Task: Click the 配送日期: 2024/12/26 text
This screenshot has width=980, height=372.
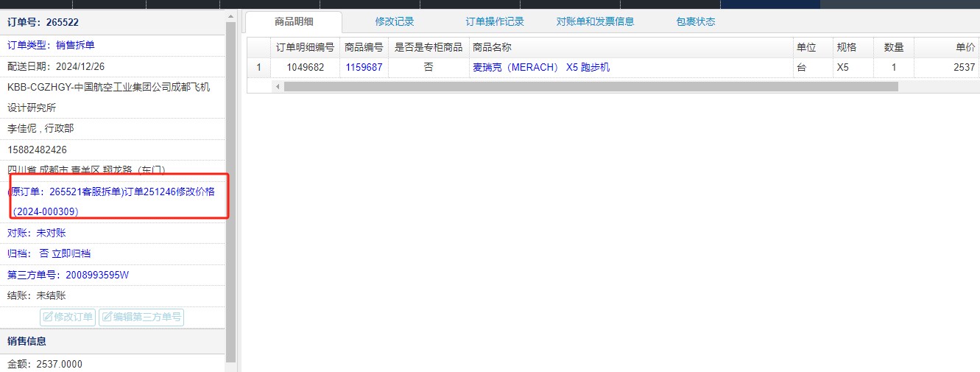Action: coord(56,66)
